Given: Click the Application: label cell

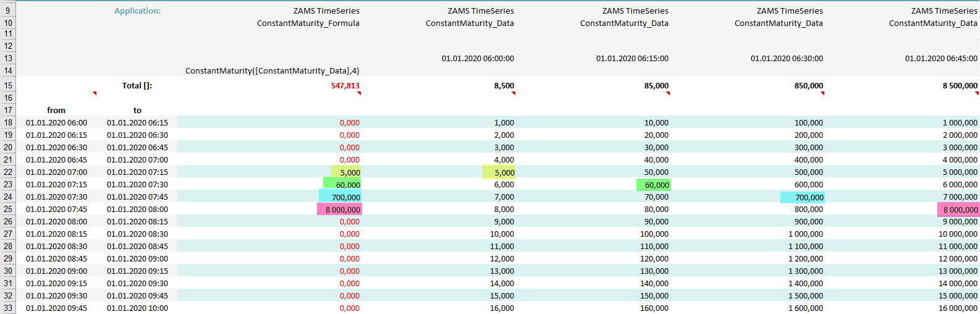Looking at the screenshot, I should coord(137,11).
